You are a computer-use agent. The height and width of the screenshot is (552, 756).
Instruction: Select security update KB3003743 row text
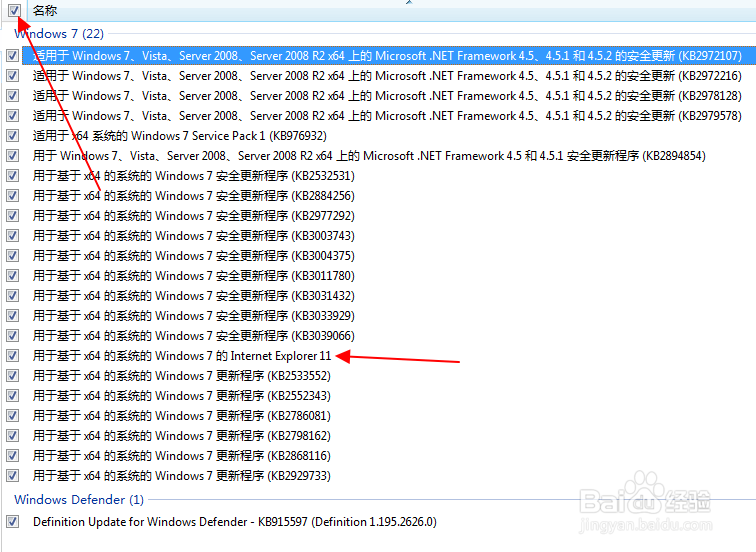tap(194, 236)
